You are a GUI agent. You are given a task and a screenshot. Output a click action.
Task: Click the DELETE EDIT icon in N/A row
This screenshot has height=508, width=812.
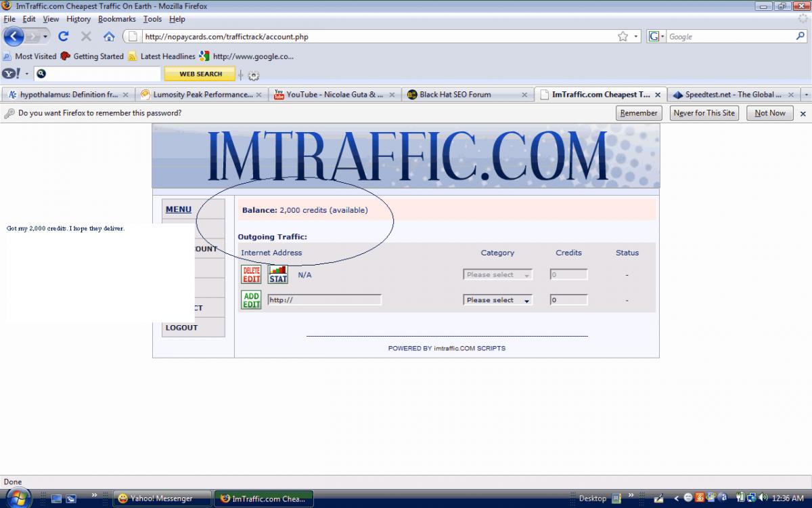[x=251, y=274]
